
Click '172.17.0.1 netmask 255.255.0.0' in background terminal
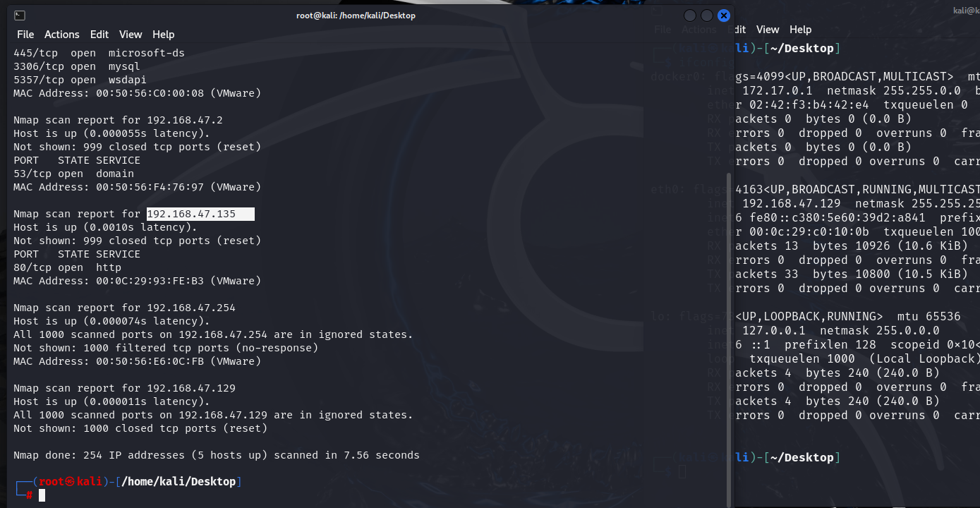[x=852, y=90]
